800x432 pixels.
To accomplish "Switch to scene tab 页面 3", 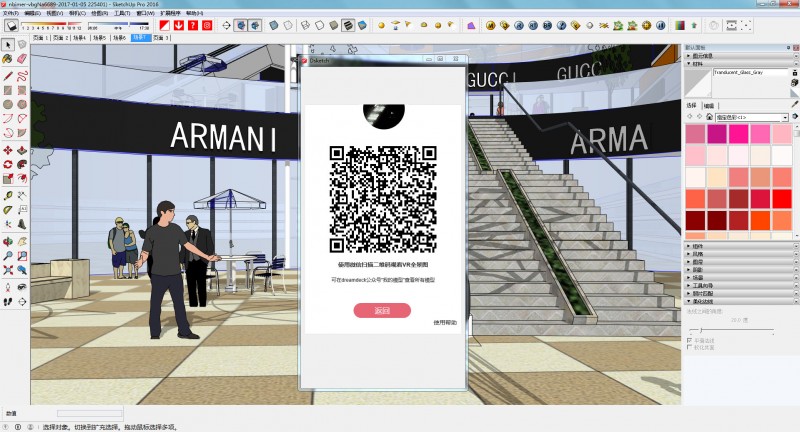I will coord(161,38).
